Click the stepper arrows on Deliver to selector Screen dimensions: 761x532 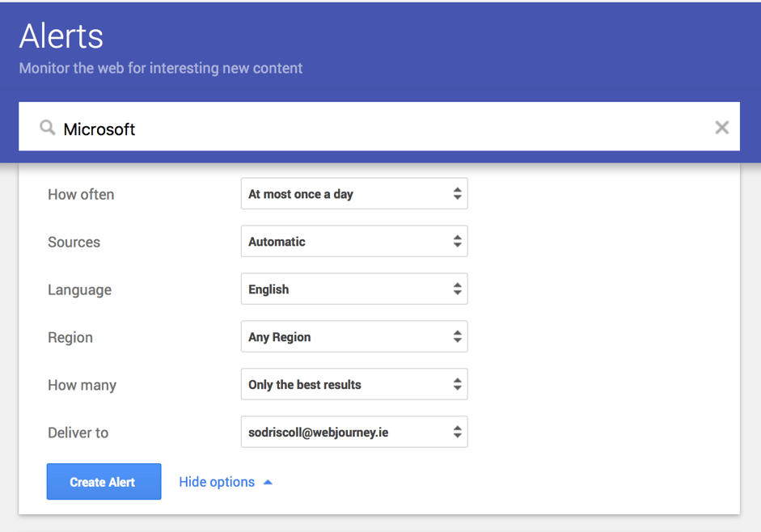click(458, 432)
